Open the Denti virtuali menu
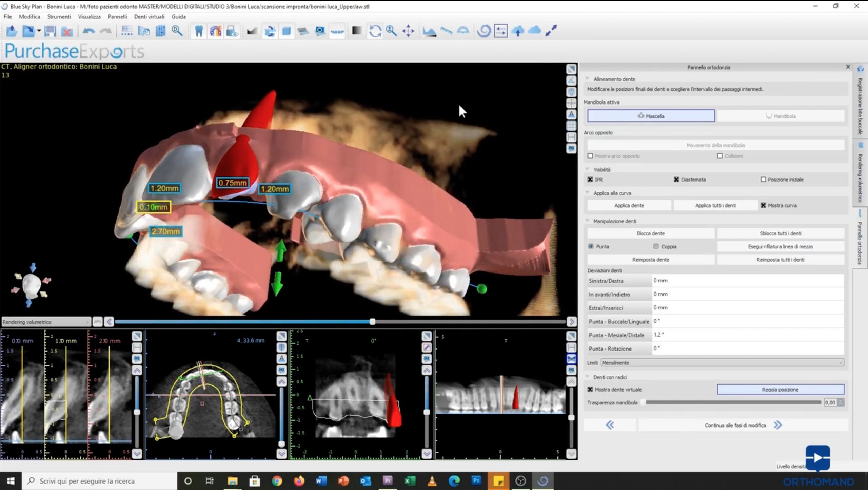Image resolution: width=868 pixels, height=490 pixels. (x=149, y=16)
